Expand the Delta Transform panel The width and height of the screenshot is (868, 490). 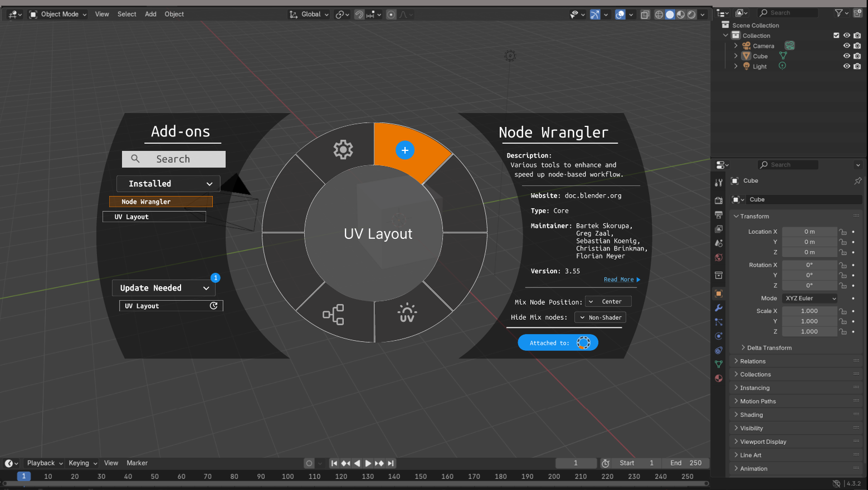coord(769,348)
